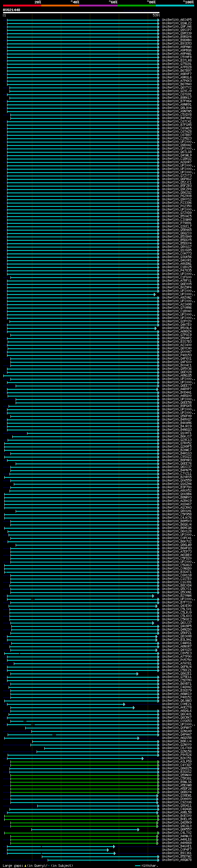
Task: Pick the UniRef100_Q06559 row label
Action: pyautogui.click(x=176, y=481)
